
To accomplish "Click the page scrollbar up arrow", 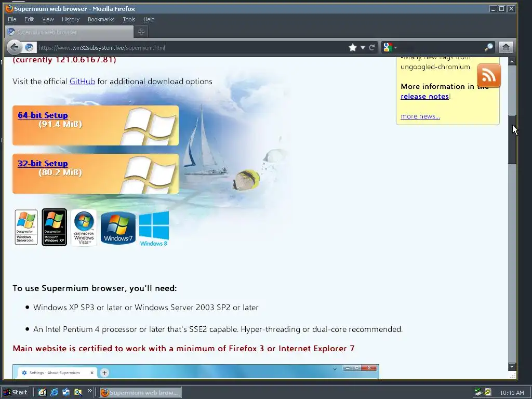I will (512, 61).
